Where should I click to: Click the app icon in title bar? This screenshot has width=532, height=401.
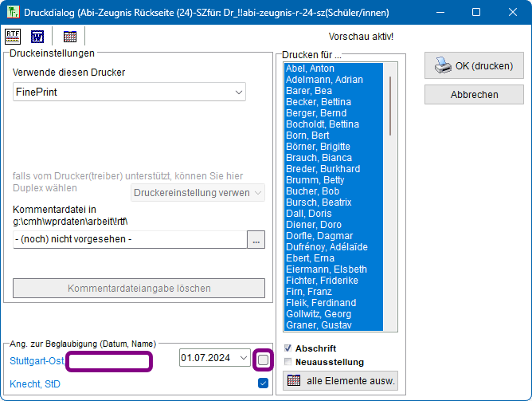(14, 12)
